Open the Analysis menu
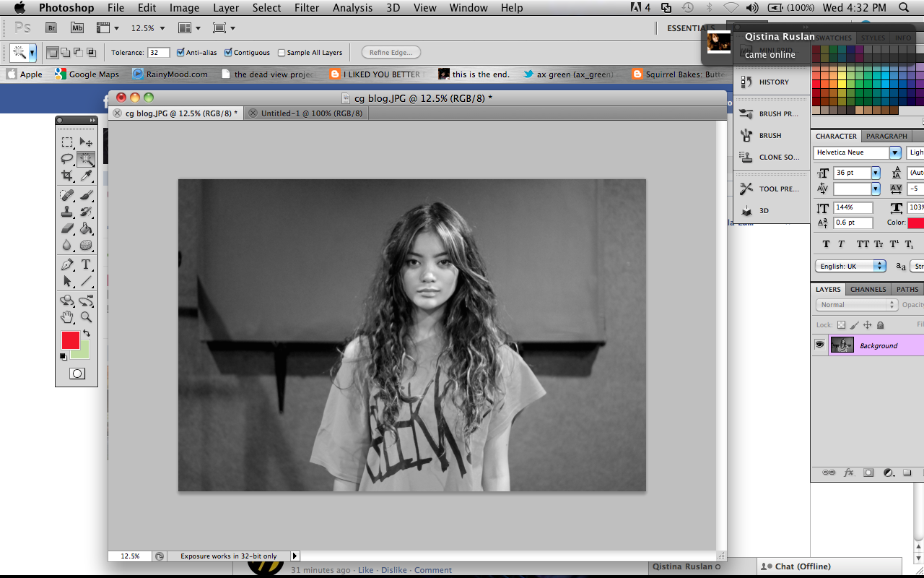 pos(352,8)
